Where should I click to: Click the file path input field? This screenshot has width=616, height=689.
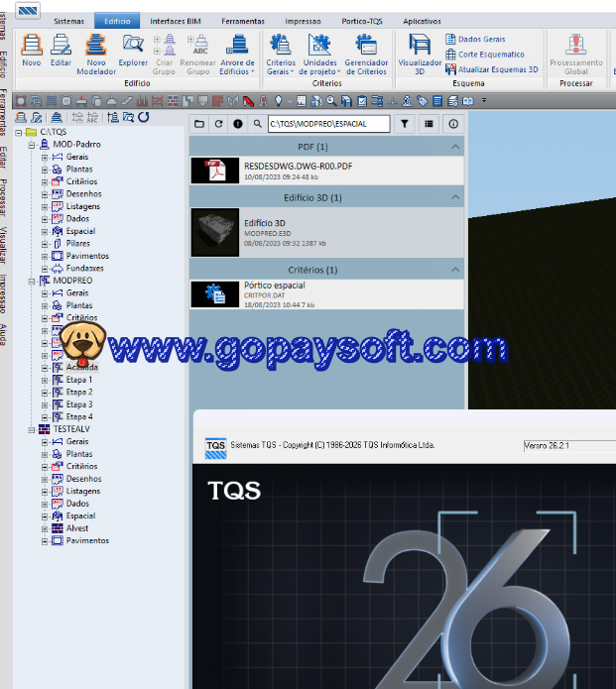coord(327,124)
